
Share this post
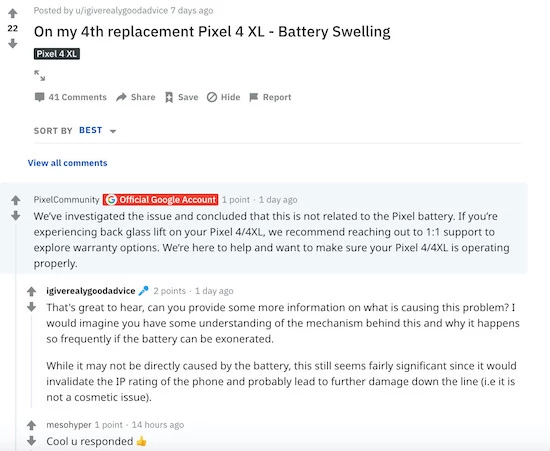(136, 97)
